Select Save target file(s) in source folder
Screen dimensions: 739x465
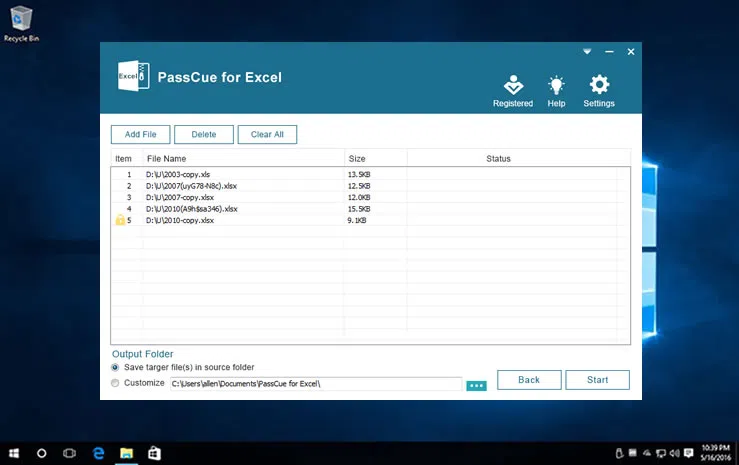(115, 367)
